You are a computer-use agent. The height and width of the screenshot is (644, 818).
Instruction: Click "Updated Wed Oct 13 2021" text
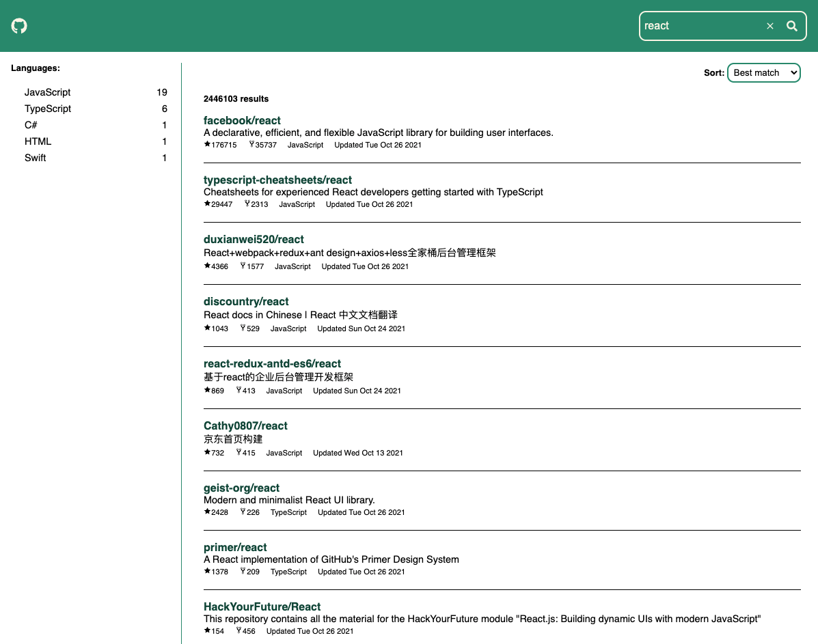point(358,453)
